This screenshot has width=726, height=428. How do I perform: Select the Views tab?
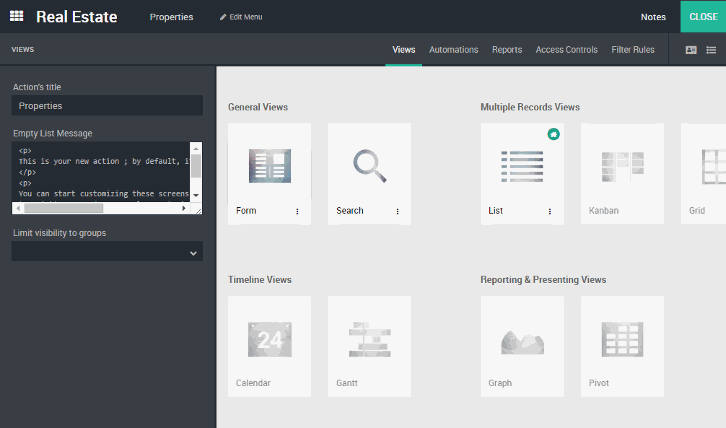point(404,50)
